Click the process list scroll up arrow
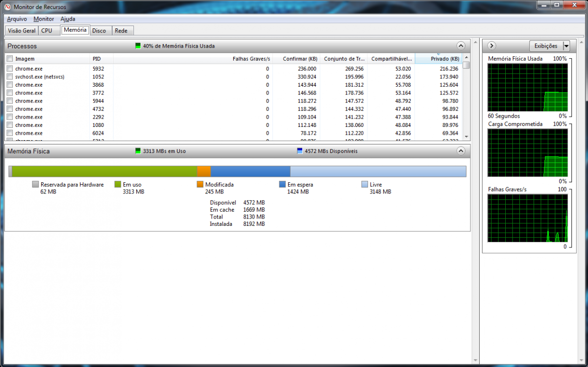The width and height of the screenshot is (588, 367). 466,58
